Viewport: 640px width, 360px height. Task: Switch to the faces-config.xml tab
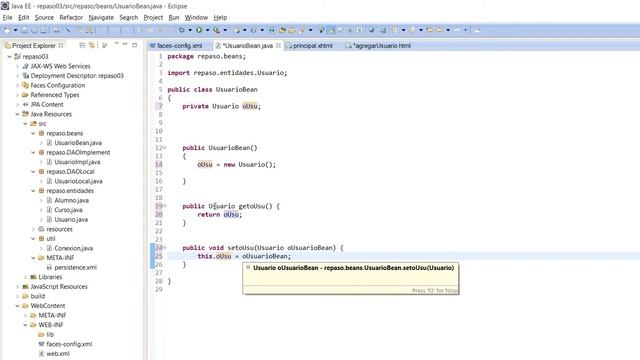pos(176,46)
